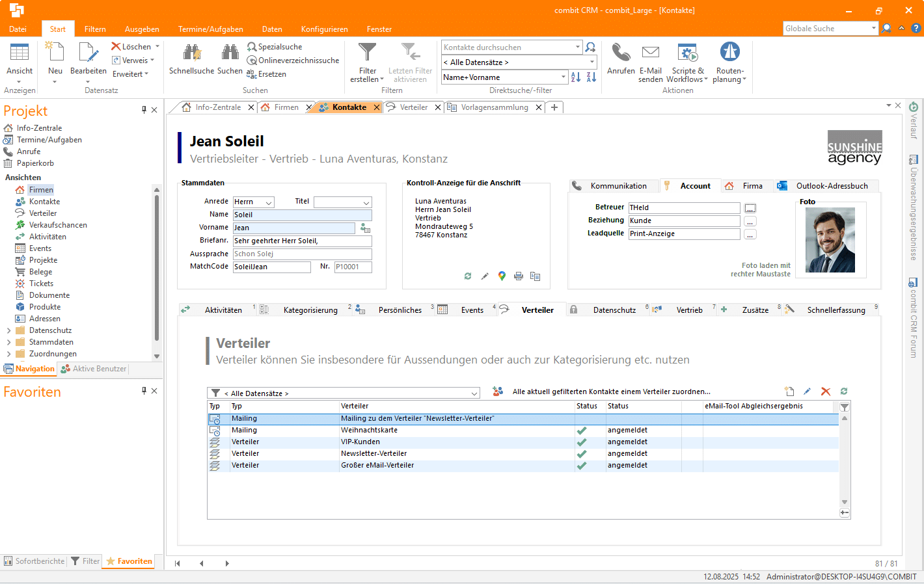Toggle status checkmark for VIP-Kunden row

click(x=582, y=442)
